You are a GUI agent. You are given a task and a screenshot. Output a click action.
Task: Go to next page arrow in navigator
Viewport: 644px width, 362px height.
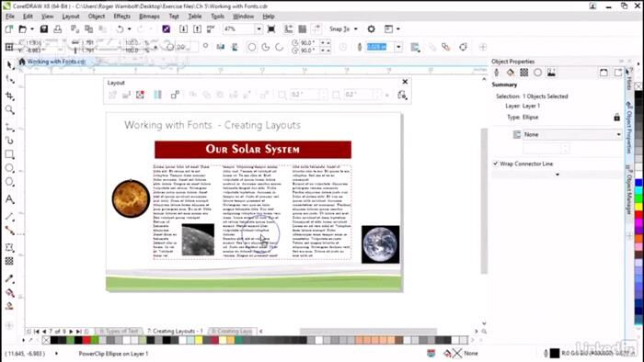(x=71, y=332)
